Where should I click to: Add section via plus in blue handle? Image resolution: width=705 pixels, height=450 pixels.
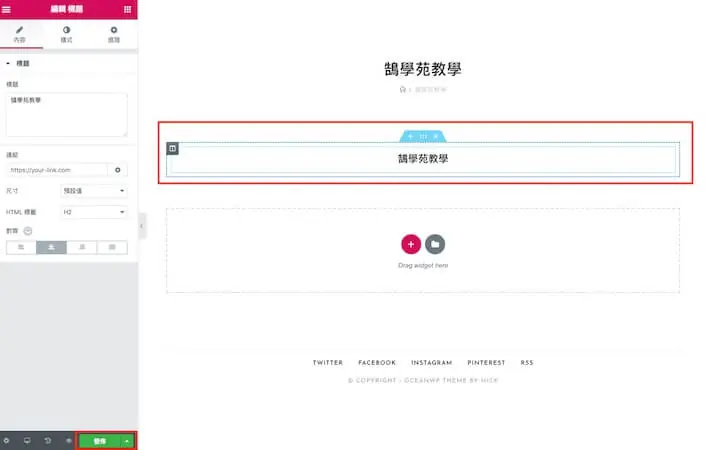click(x=410, y=136)
